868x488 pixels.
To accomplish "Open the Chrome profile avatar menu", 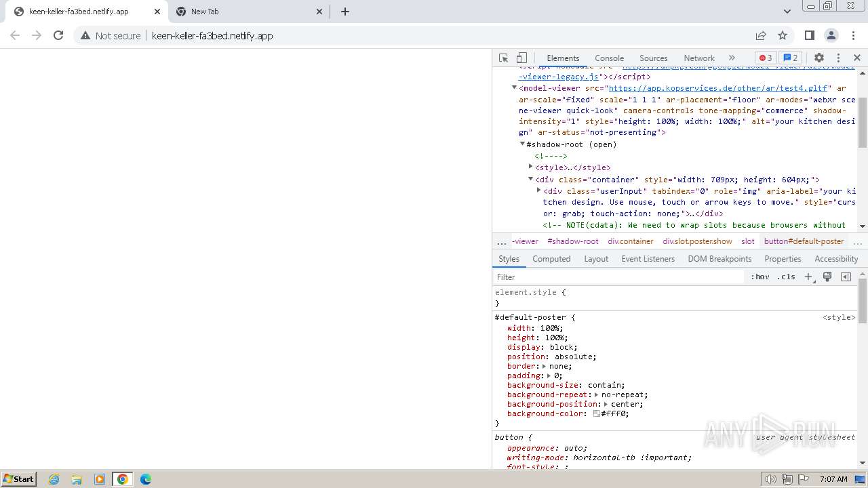I will click(831, 35).
